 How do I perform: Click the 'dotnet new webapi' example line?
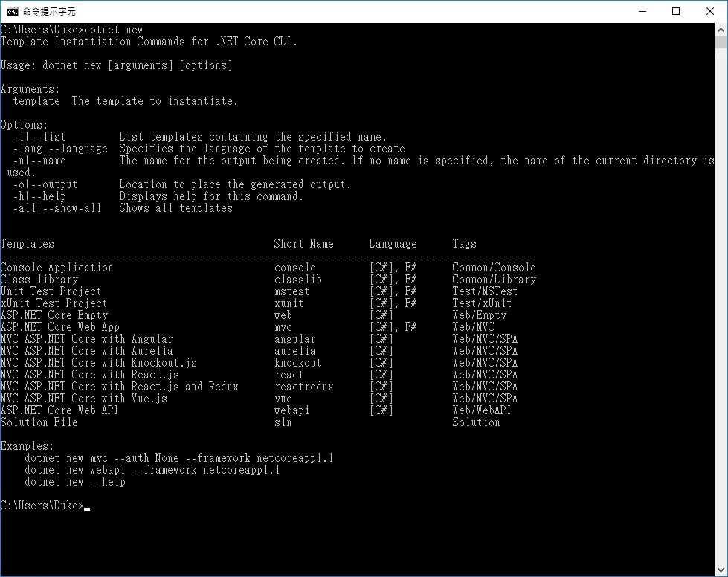[152, 470]
